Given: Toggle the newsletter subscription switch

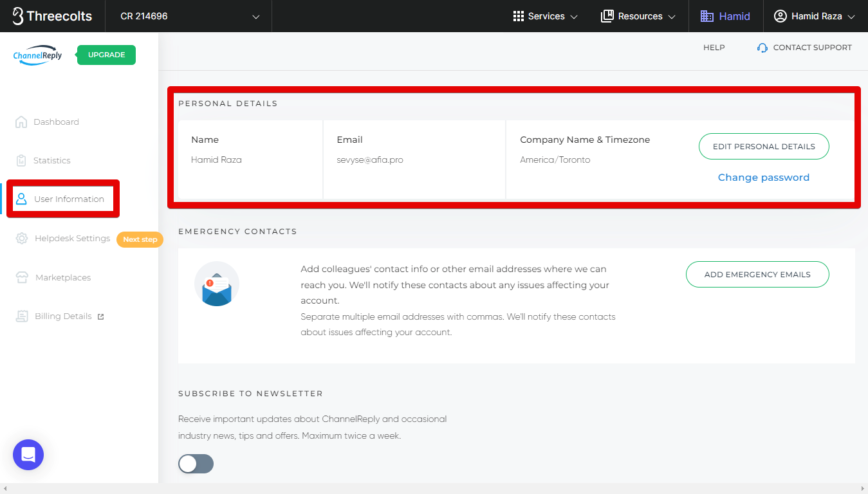Looking at the screenshot, I should point(196,464).
